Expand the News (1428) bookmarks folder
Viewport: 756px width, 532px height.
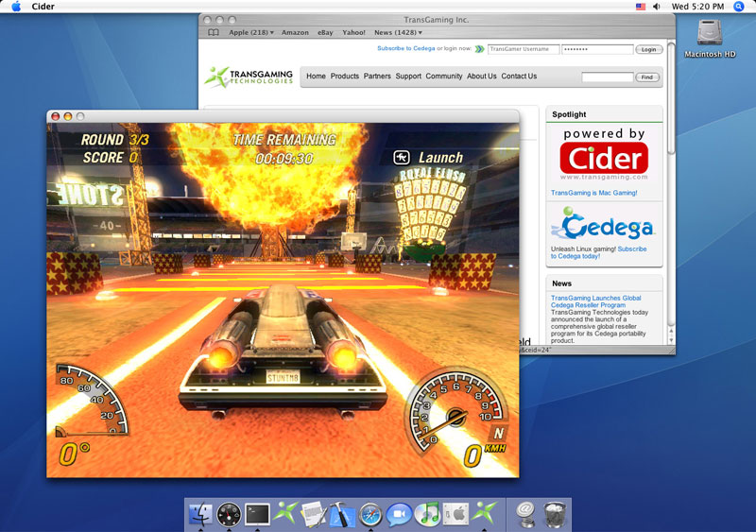[x=398, y=32]
